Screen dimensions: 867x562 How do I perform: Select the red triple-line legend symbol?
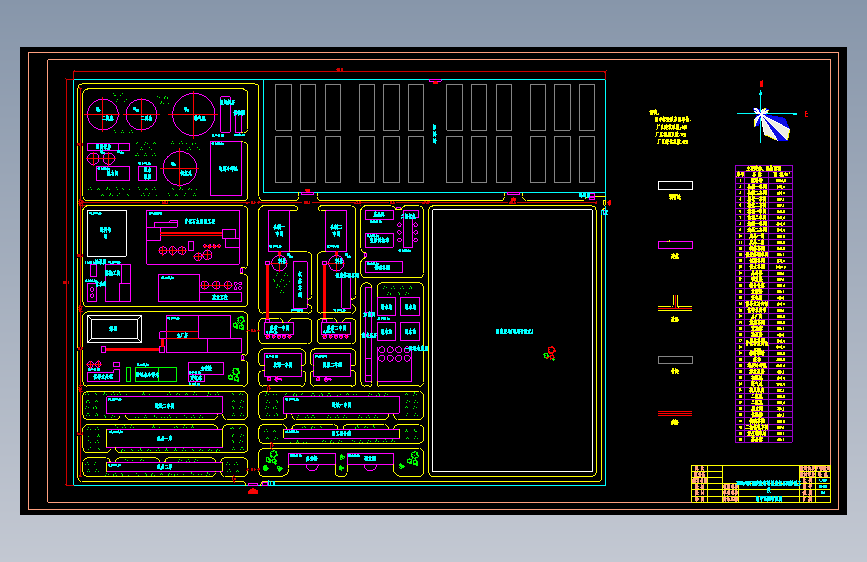tap(675, 413)
